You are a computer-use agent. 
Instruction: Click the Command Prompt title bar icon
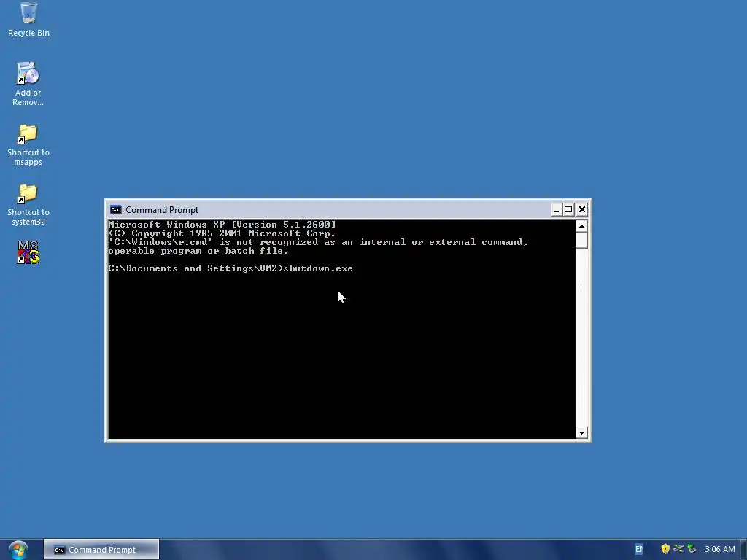click(x=115, y=209)
